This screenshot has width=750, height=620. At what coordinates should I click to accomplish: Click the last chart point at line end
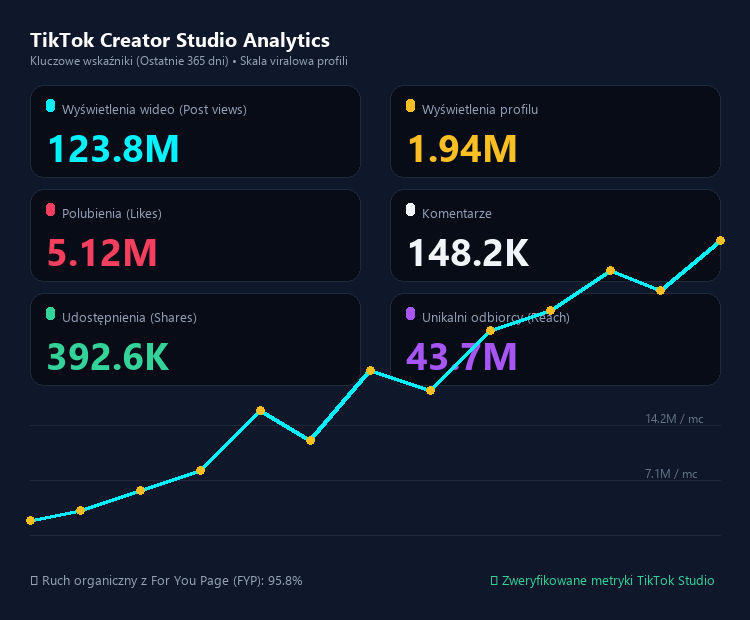point(720,241)
